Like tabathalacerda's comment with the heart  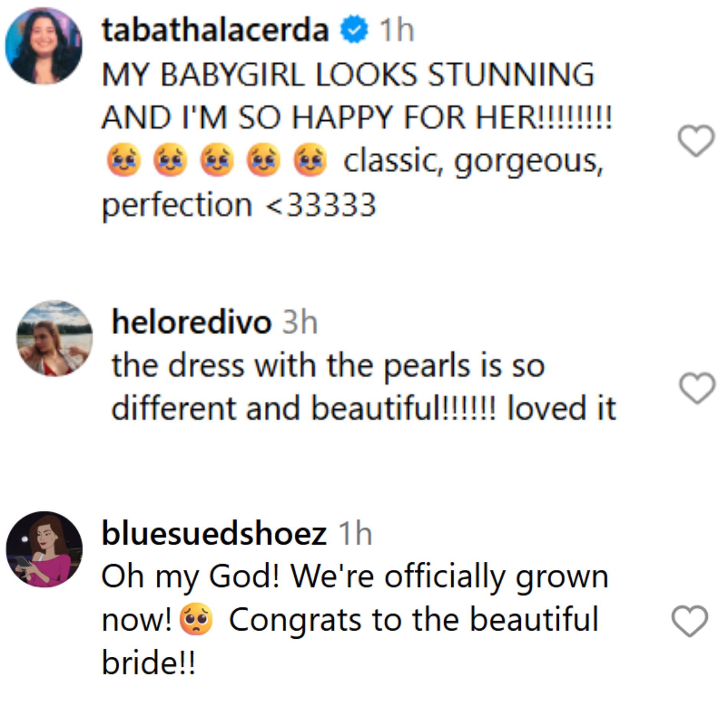point(696,141)
